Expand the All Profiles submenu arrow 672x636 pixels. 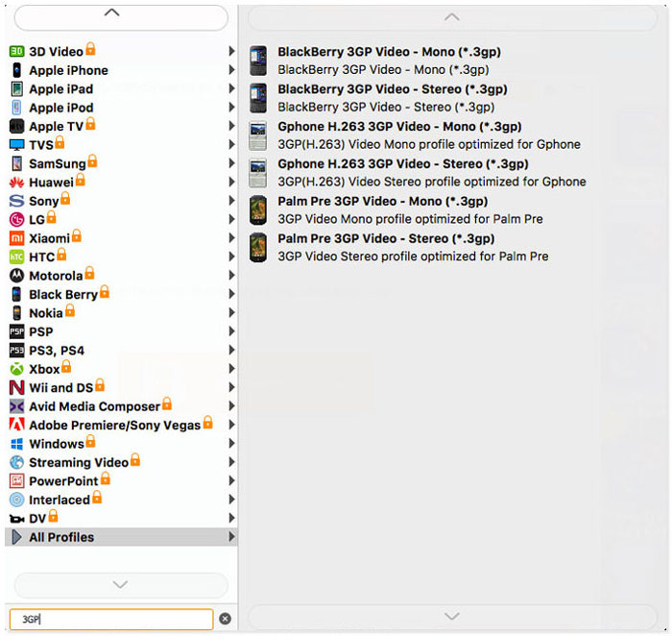[232, 537]
